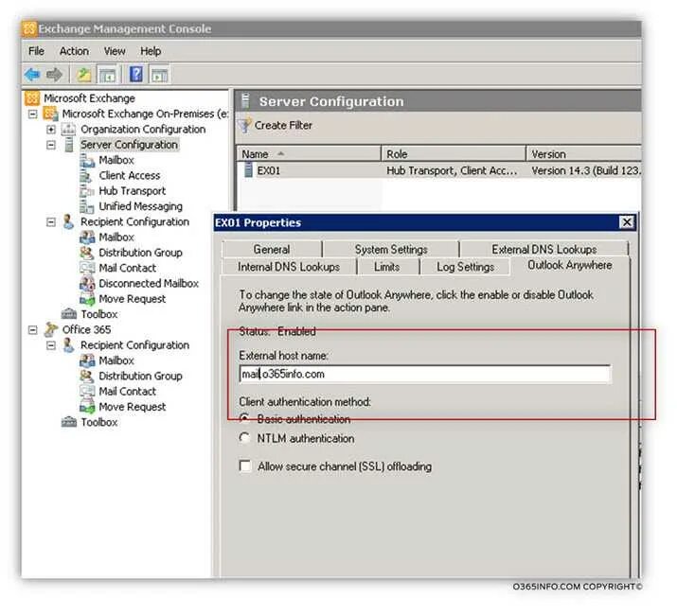The height and width of the screenshot is (616, 677).
Task: Click the Disconnected Mailbox icon
Action: [x=87, y=284]
